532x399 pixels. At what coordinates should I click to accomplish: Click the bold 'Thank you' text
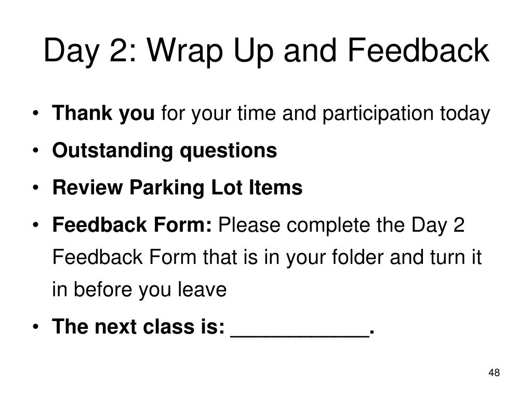(x=103, y=113)
